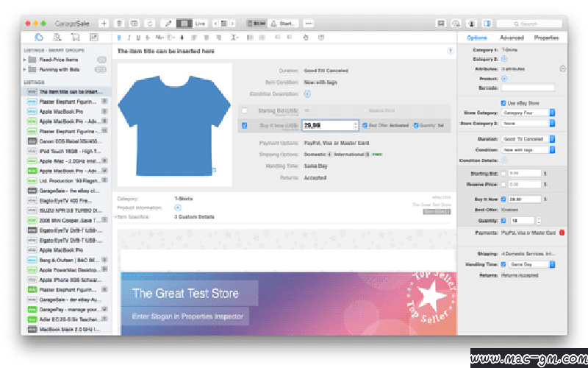Toggle strikethrough formatting
The image size is (588, 368).
click(x=148, y=38)
